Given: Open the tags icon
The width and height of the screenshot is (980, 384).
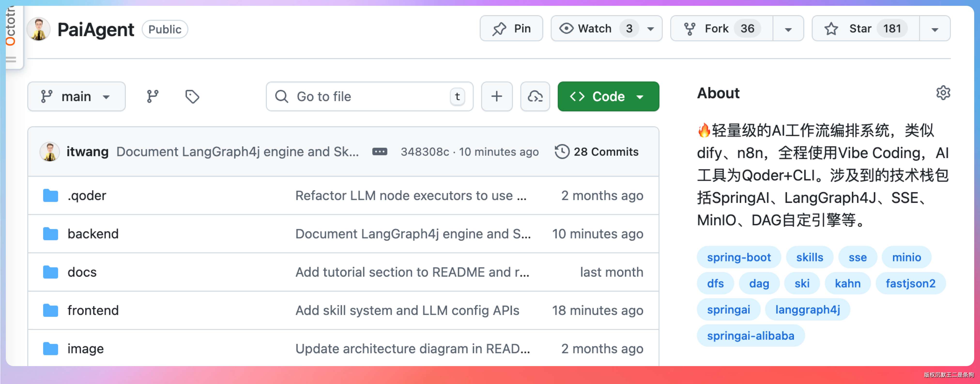Looking at the screenshot, I should (192, 96).
